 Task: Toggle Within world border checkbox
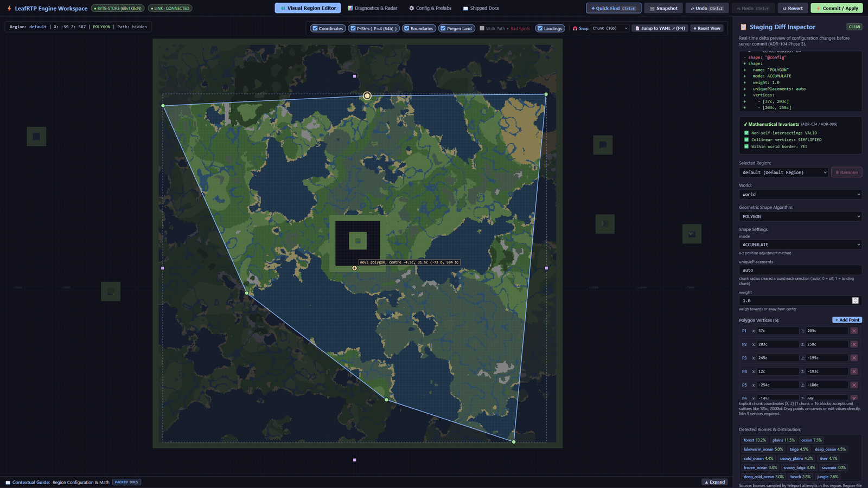pyautogui.click(x=746, y=146)
